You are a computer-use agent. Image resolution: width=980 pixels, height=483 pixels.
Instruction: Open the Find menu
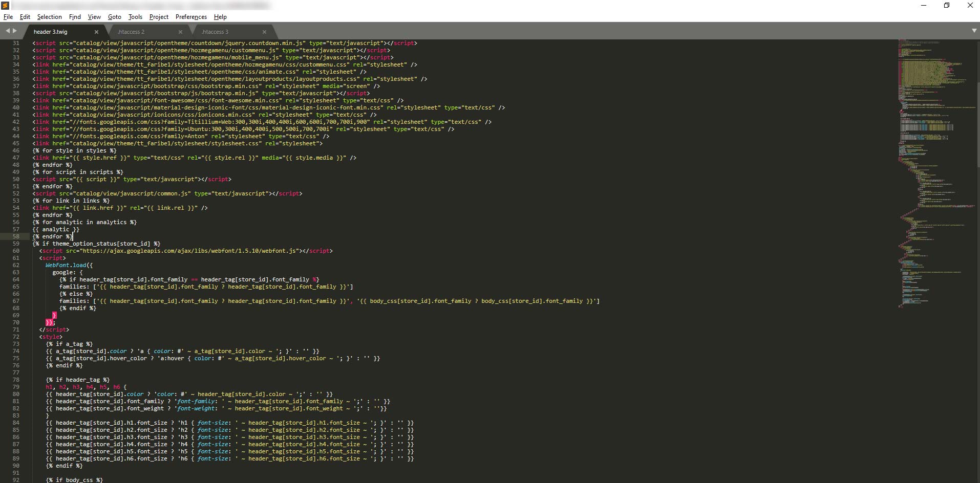[x=75, y=17]
